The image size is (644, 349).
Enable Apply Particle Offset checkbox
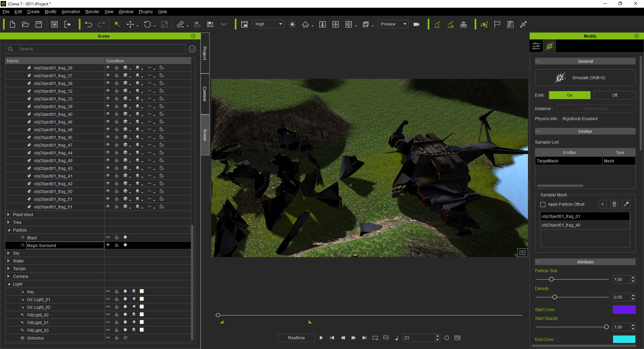pos(543,204)
